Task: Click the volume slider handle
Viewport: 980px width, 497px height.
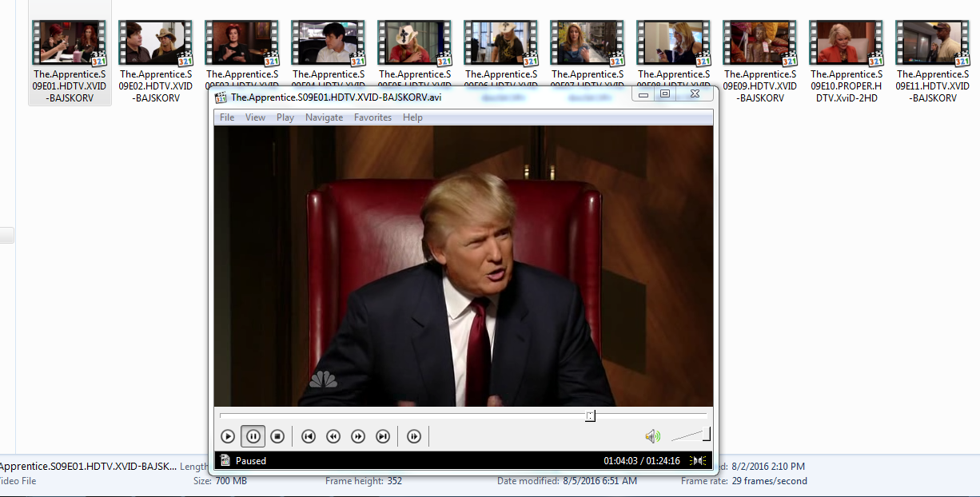Action: (x=706, y=435)
